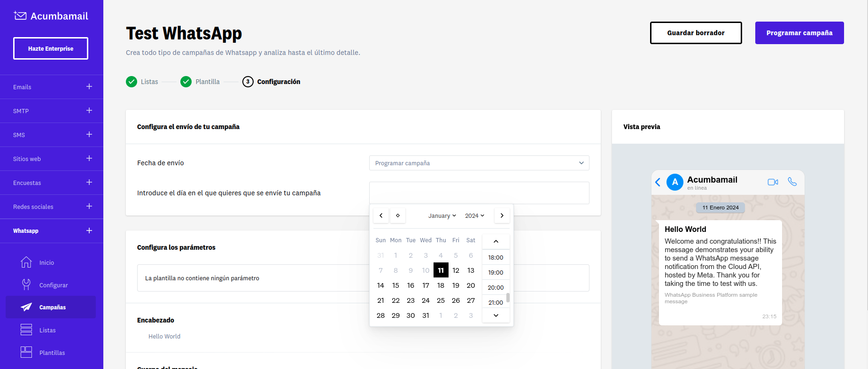Click the calendar today diamond icon
This screenshot has width=868, height=369.
coord(398,215)
